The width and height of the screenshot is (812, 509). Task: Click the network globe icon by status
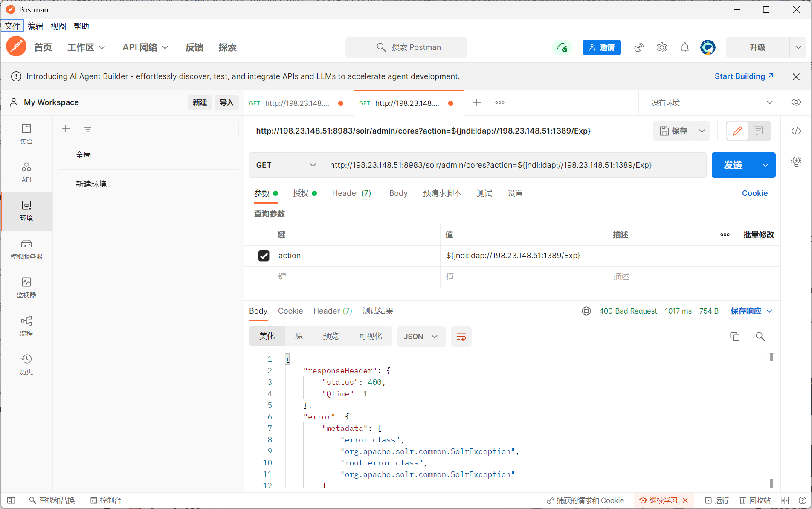tap(586, 311)
